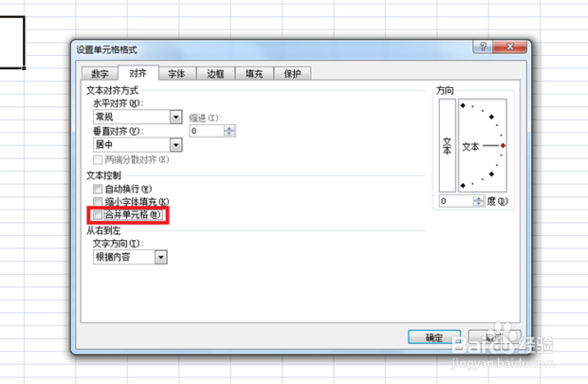Expand the 水平对齐 dropdown arrow
This screenshot has width=588, height=384.
click(175, 117)
